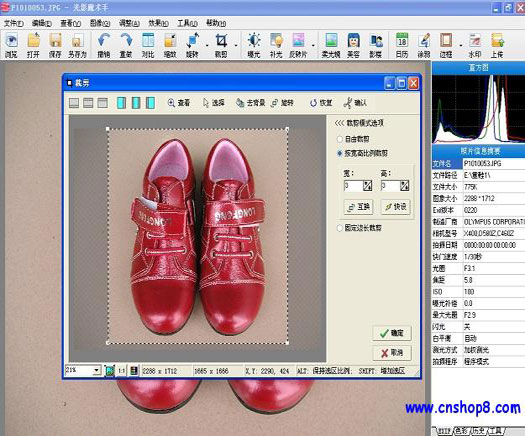Collapse the 裁剪模式选项 panel arrows
The height and width of the screenshot is (436, 525).
tap(339, 123)
